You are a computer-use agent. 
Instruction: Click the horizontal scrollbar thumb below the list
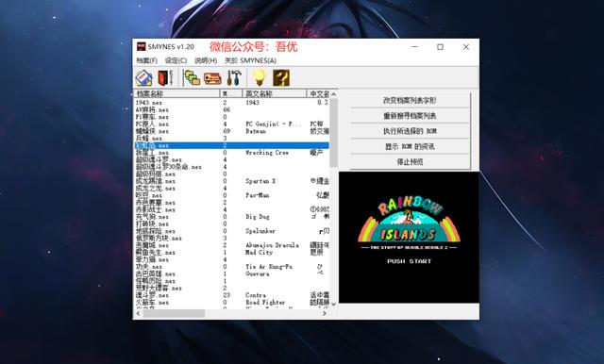click(174, 313)
